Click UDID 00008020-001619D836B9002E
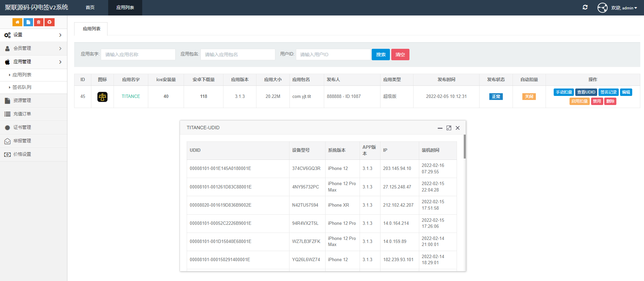Viewport: 644px width, 281px height. [x=220, y=205]
